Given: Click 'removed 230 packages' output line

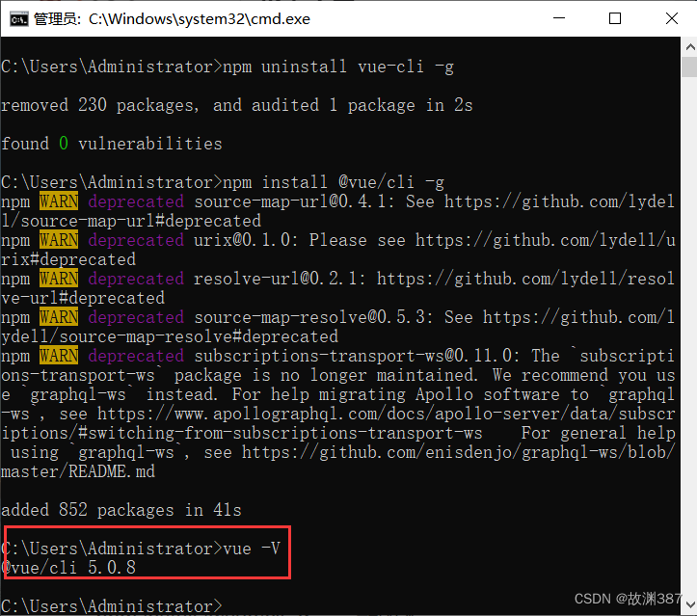Looking at the screenshot, I should pyautogui.click(x=236, y=105).
